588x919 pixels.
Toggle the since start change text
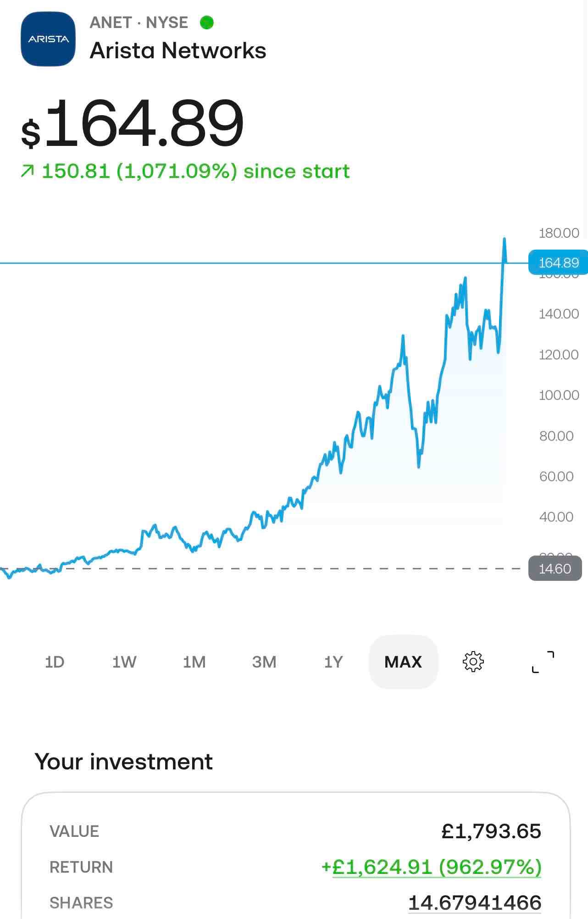(185, 172)
